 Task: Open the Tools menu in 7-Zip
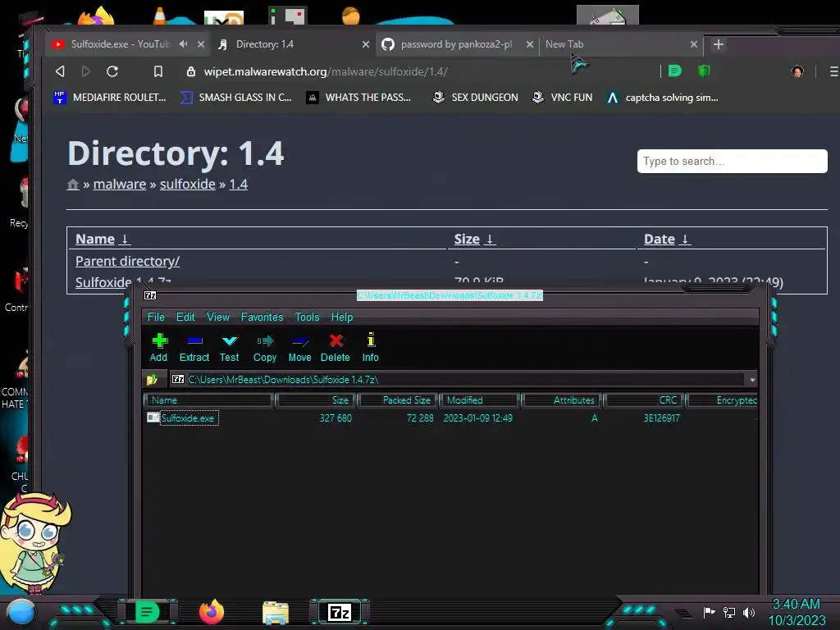307,317
